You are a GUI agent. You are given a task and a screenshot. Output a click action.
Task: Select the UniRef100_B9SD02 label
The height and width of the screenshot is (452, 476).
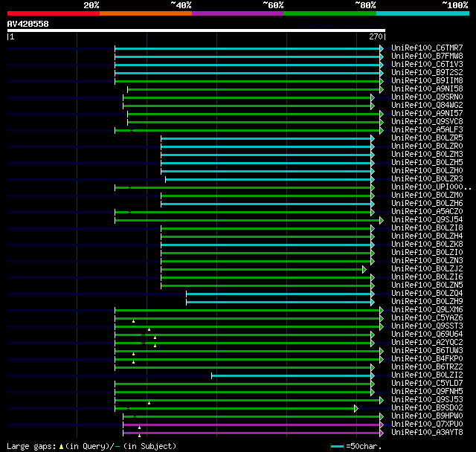(427, 408)
